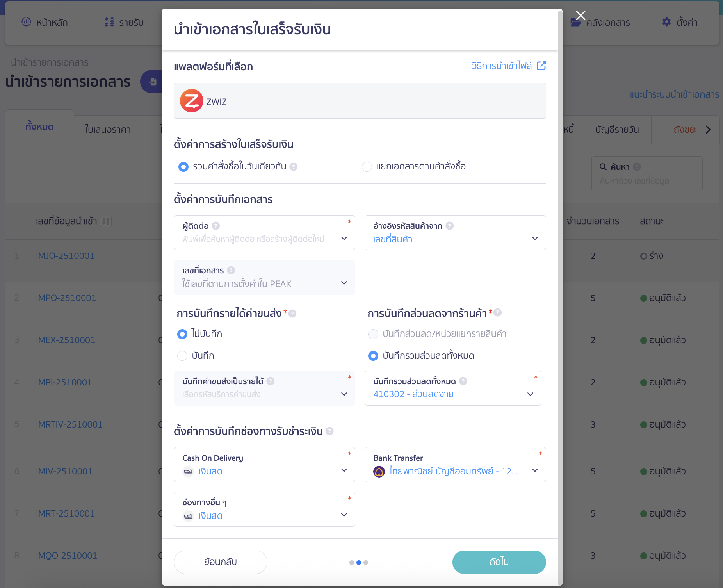Click the ถัดไป button
The image size is (723, 588).
pos(499,562)
